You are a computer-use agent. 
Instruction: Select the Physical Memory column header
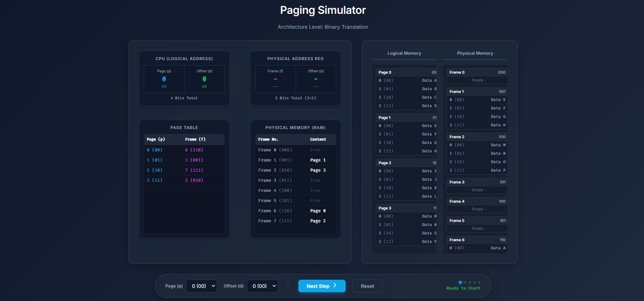click(x=475, y=53)
